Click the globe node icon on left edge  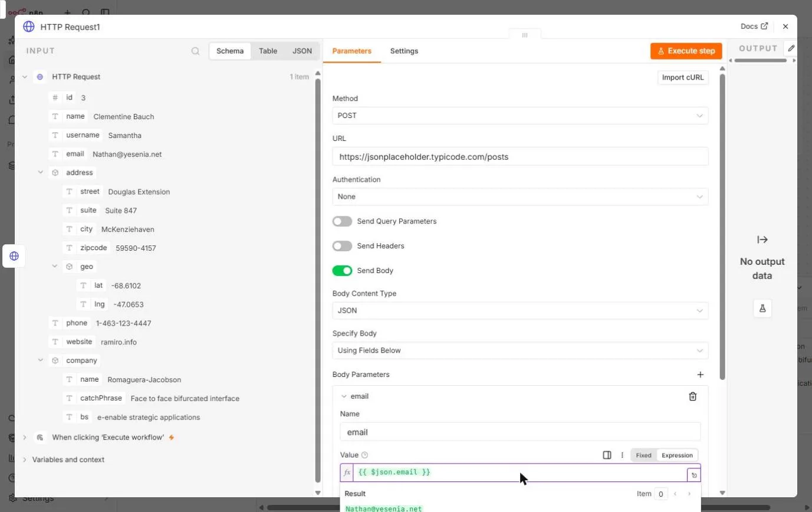[14, 256]
